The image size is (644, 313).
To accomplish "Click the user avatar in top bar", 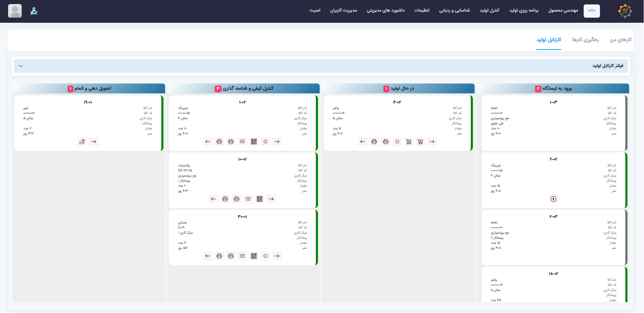I will pyautogui.click(x=15, y=11).
